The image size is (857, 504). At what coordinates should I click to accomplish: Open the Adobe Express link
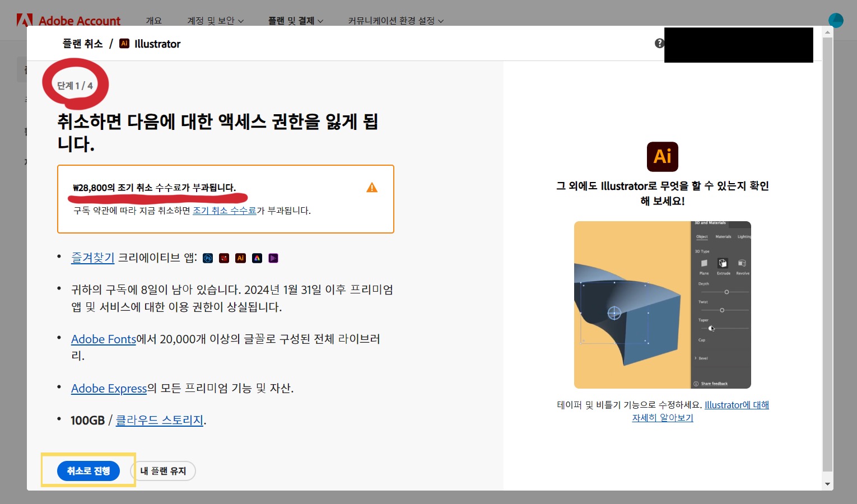[109, 389]
